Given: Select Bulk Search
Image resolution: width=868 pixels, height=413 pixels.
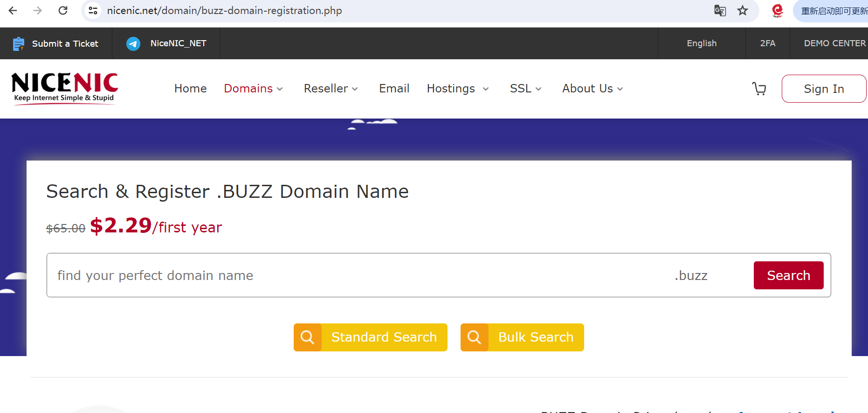Looking at the screenshot, I should [522, 337].
